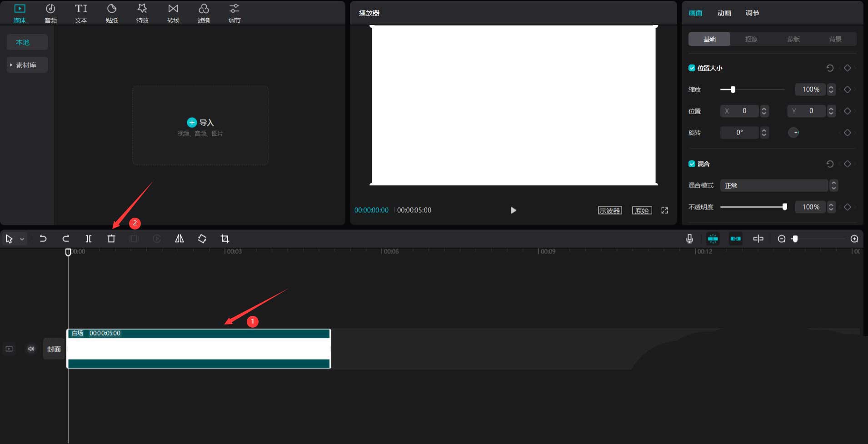This screenshot has height=444, width=868.
Task: Select the 蒙版 mask sub-tab
Action: click(x=793, y=39)
